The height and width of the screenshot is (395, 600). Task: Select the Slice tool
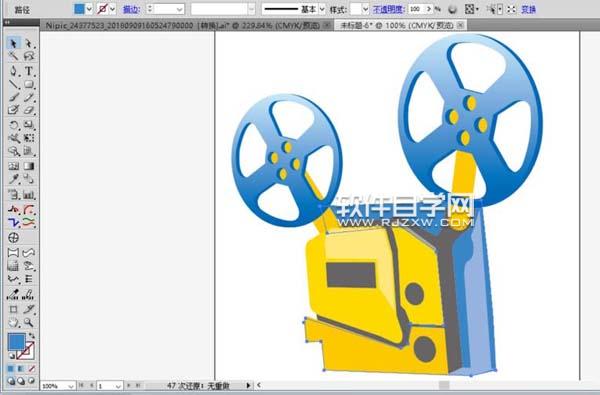29,309
